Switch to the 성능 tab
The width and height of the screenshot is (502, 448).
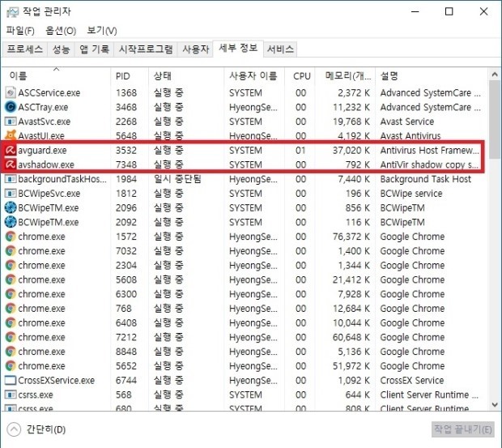pos(61,49)
